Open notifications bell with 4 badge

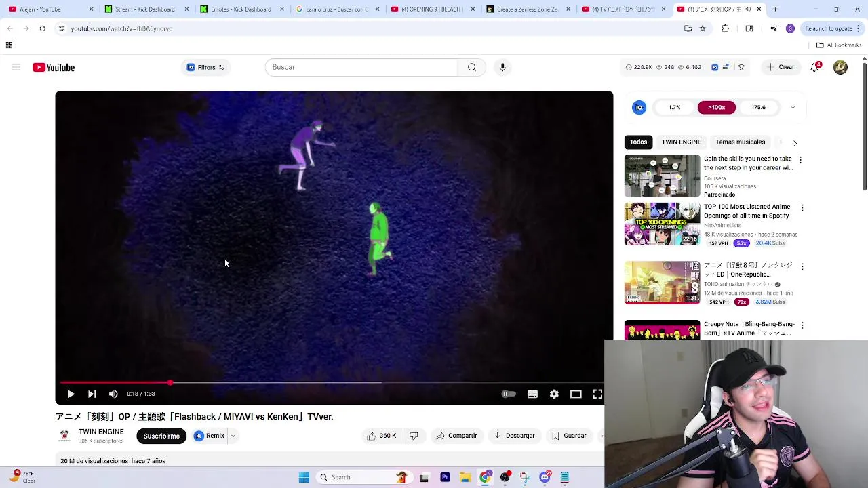pos(815,67)
